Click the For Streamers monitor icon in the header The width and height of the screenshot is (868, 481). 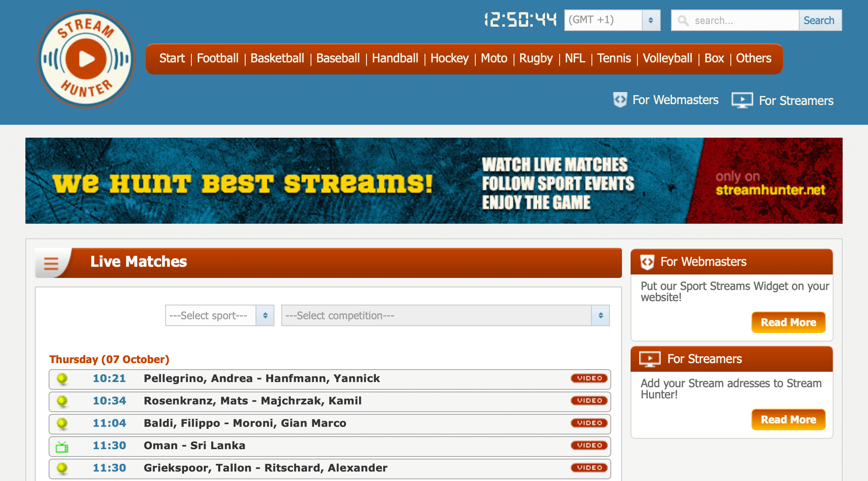point(742,100)
